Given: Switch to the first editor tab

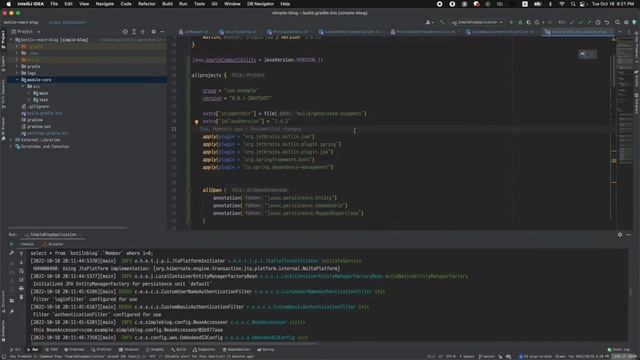Looking at the screenshot, I should point(194,32).
